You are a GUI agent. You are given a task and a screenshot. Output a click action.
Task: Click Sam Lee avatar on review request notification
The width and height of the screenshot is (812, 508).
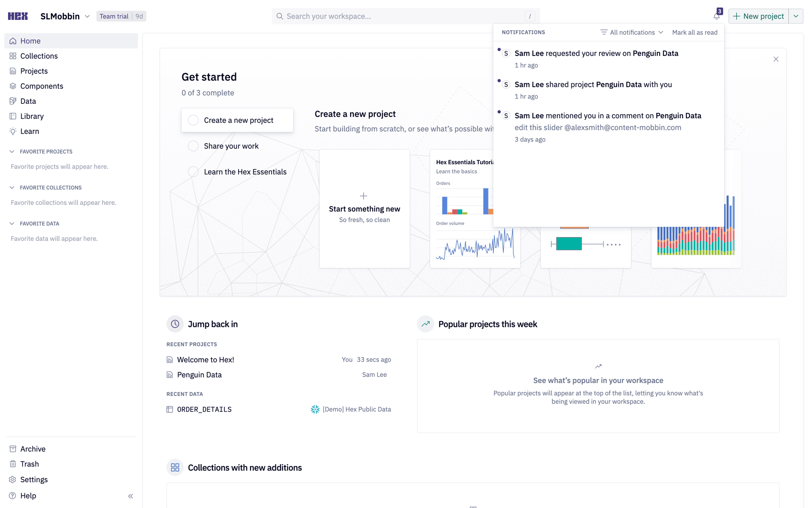[x=506, y=53]
